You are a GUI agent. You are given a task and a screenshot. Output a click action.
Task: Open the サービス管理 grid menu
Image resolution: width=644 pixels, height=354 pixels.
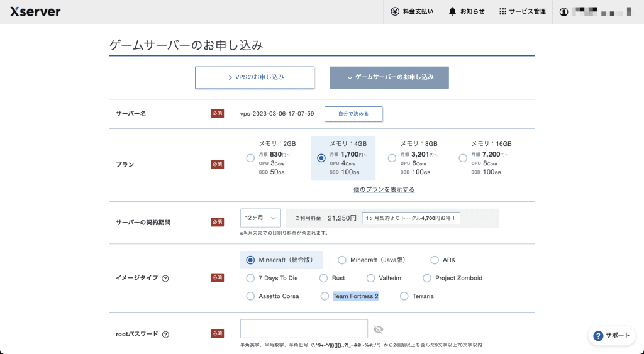523,11
